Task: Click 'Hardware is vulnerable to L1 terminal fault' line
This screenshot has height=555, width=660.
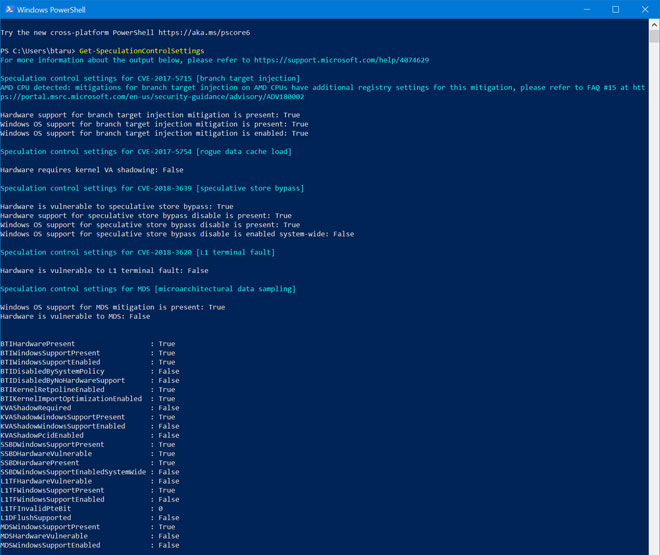Action: (104, 271)
